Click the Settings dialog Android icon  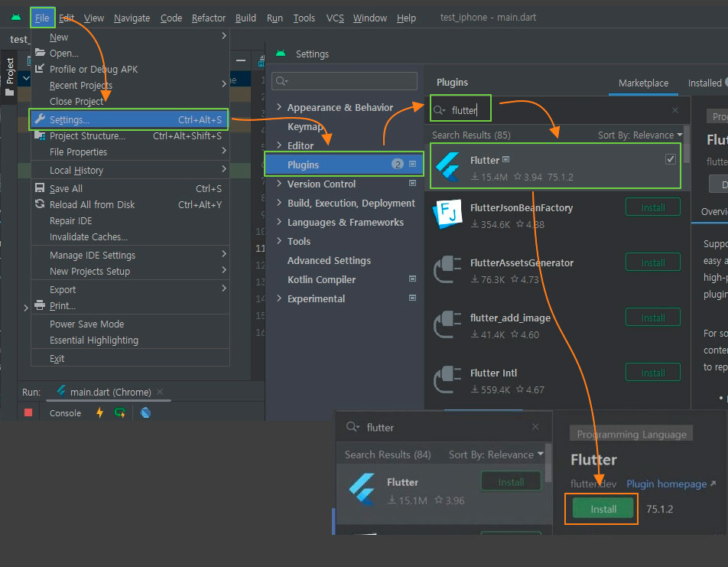click(281, 54)
